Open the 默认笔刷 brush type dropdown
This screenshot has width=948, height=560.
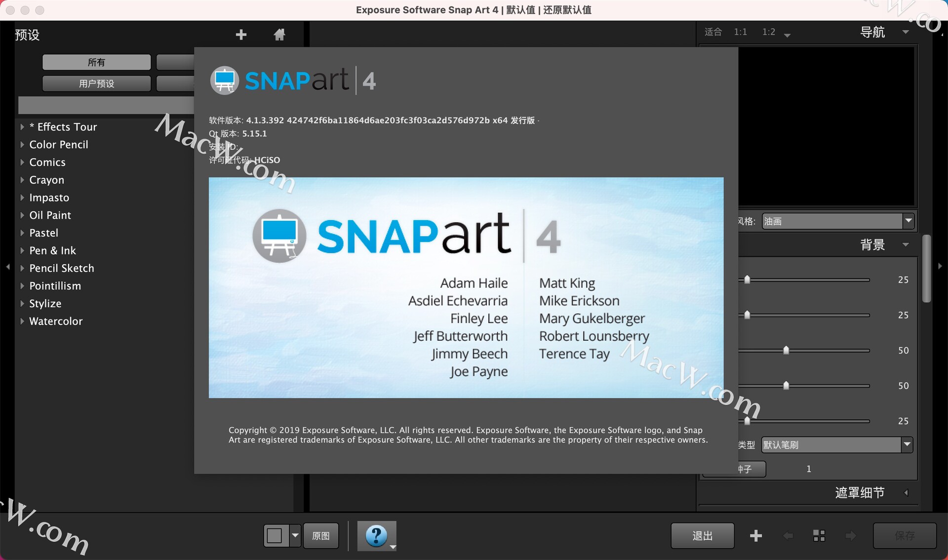tap(836, 445)
